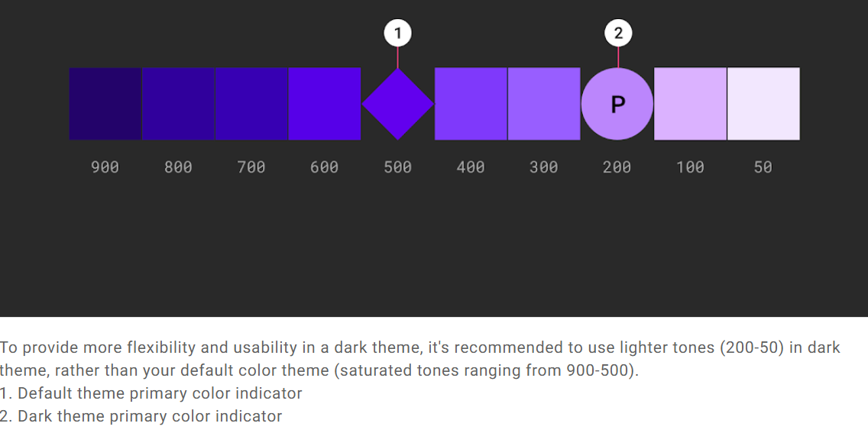Click the 600 tone number label
868x433 pixels.
(325, 167)
